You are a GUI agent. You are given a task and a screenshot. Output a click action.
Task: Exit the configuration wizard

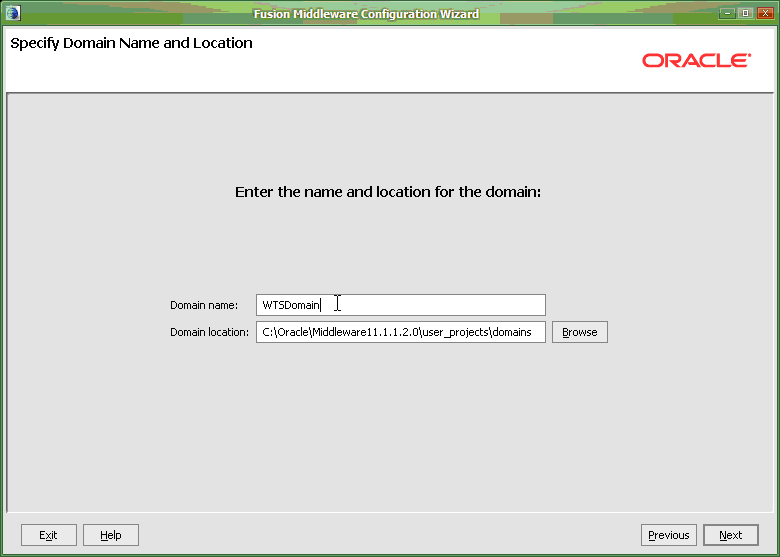tap(49, 535)
